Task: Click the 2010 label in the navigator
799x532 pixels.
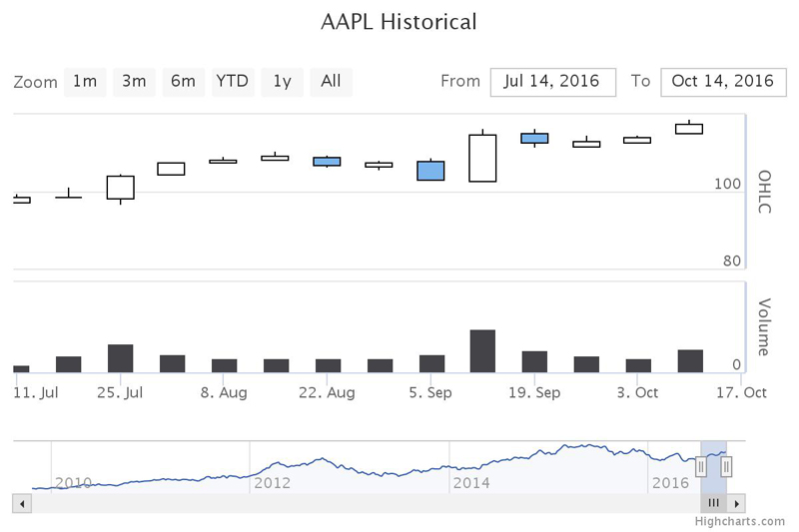Action: 73,483
